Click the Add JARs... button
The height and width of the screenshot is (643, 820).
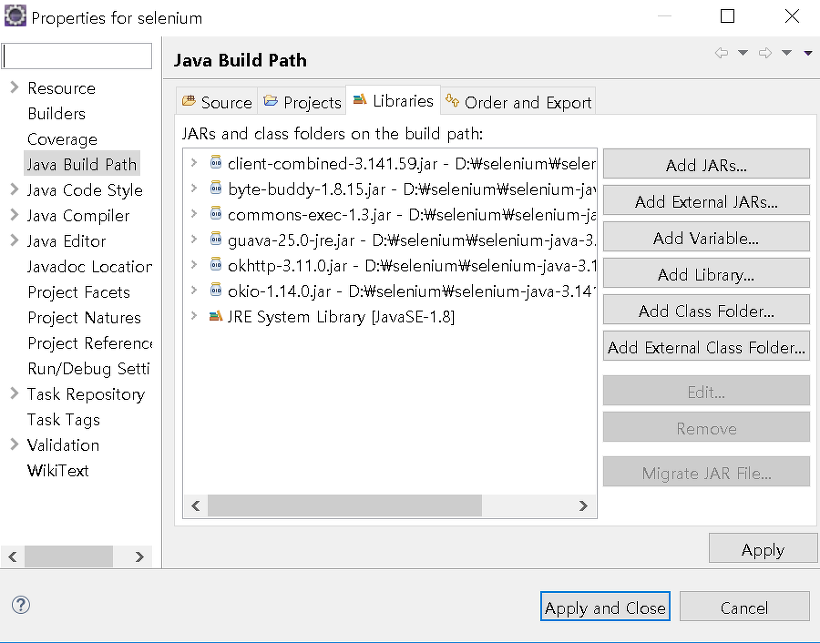click(706, 165)
